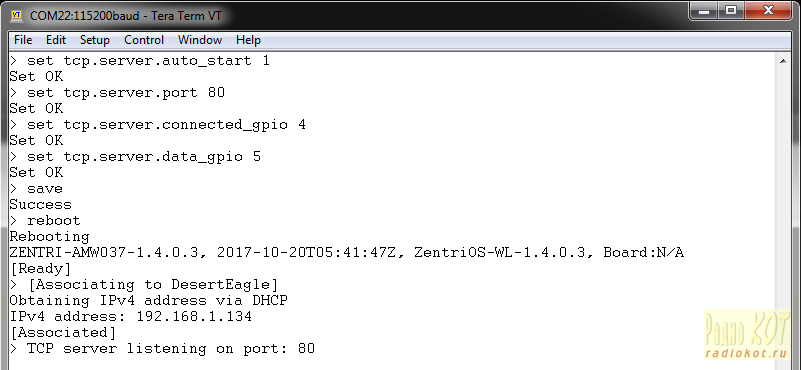801x370 pixels.
Task: Open the Setup menu
Action: (95, 40)
